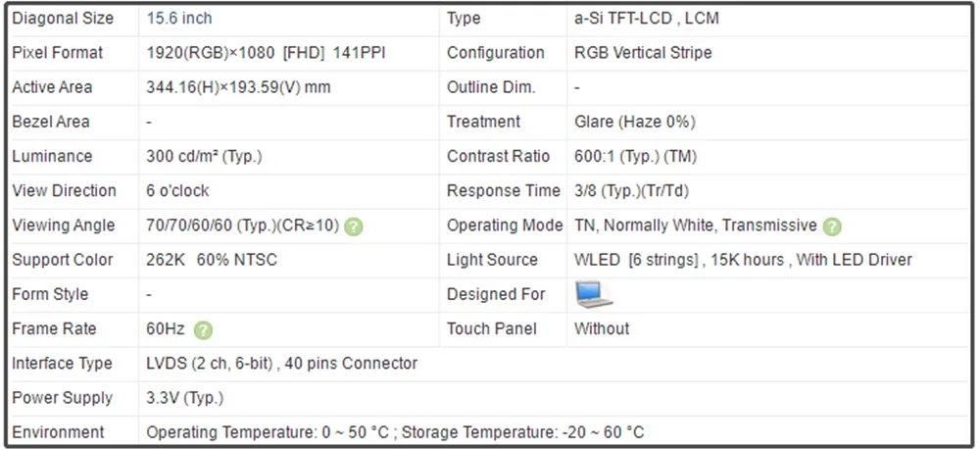This screenshot has width=980, height=450.
Task: Select the 262K 60% NTSC color value
Action: (212, 260)
